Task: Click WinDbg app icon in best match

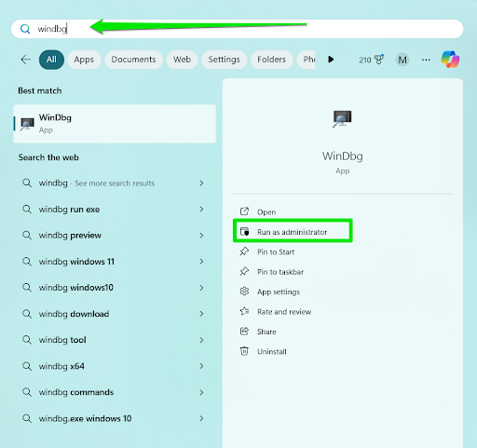Action: pyautogui.click(x=27, y=124)
